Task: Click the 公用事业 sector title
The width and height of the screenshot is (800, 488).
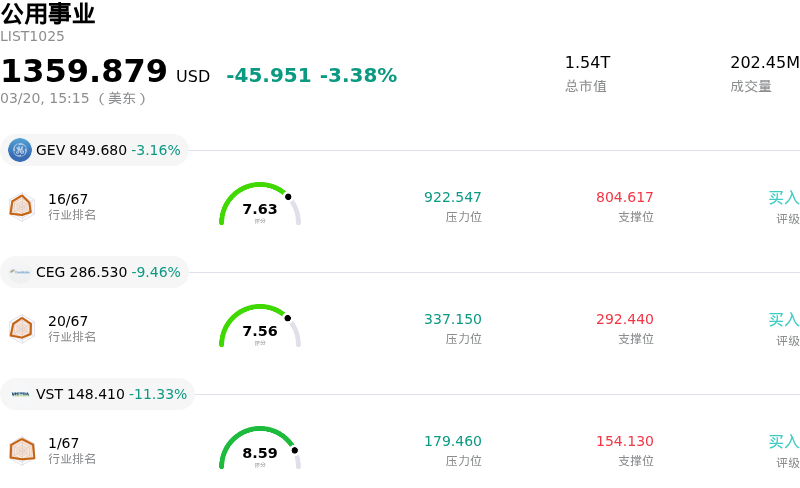Action: click(48, 14)
